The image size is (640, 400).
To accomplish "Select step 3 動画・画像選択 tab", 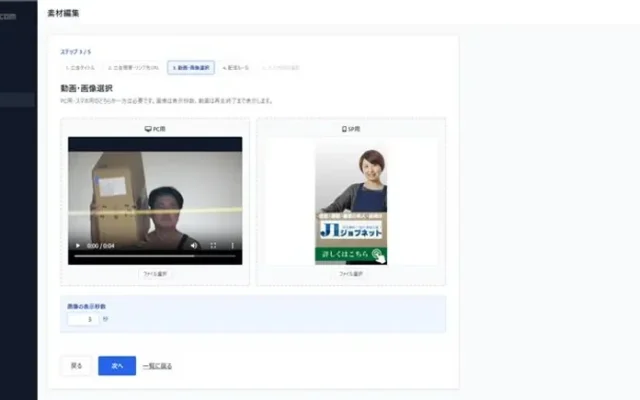I will click(191, 68).
